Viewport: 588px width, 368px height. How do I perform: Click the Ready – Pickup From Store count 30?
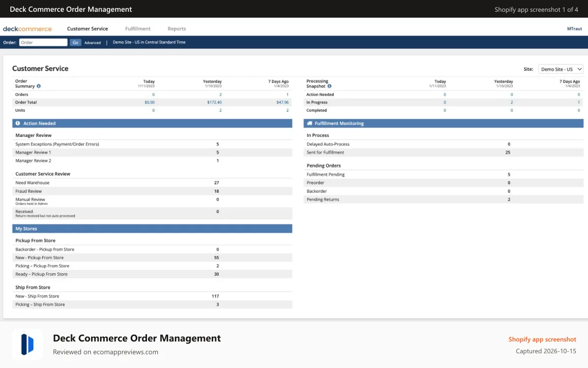click(x=217, y=274)
